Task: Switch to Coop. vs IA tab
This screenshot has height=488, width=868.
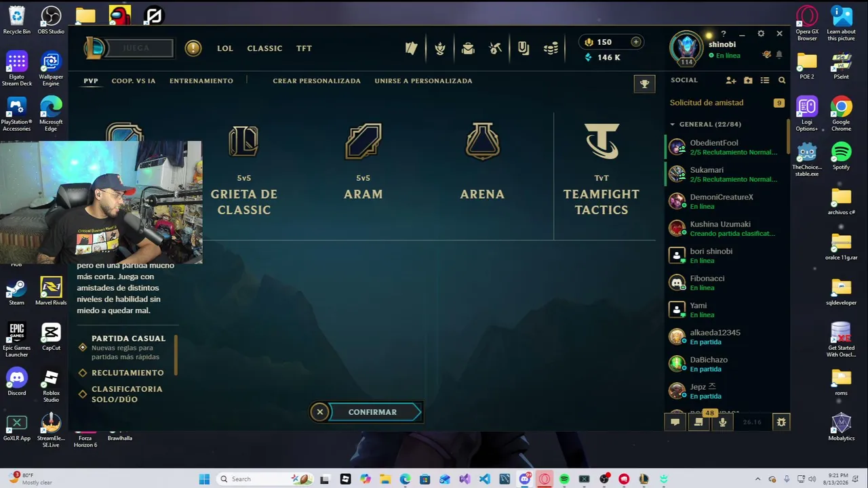Action: click(134, 81)
